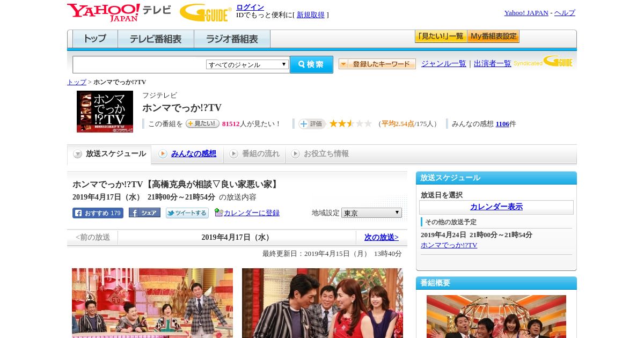644x338 pixels.
Task: Open 登録したキーワード dropdown button
Action: coord(377,64)
